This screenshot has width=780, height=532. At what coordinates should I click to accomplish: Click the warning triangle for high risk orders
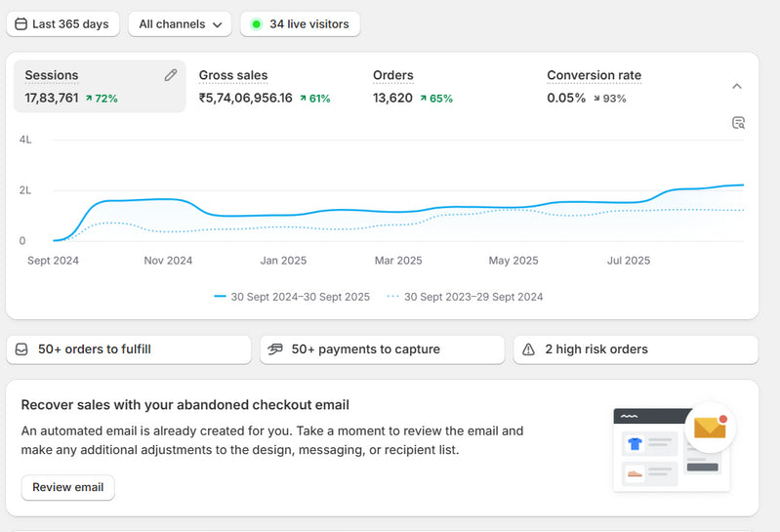tap(529, 349)
